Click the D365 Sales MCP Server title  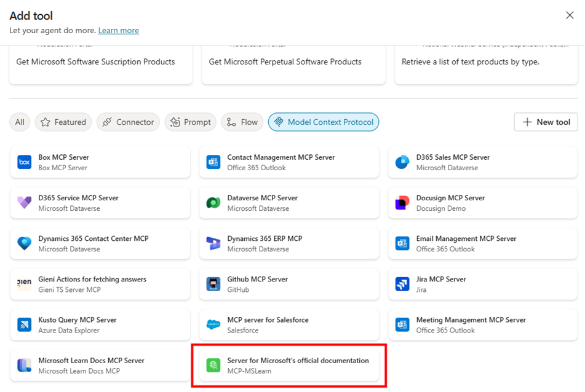453,157
